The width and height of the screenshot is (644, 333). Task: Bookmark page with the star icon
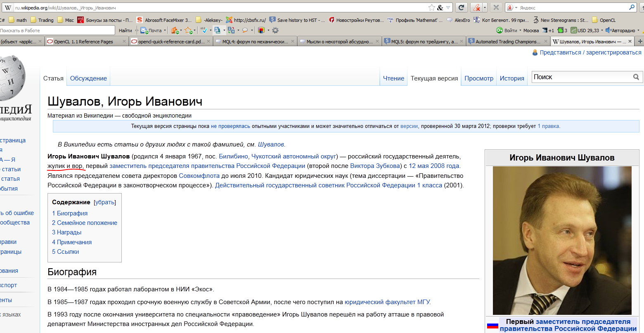click(x=432, y=7)
